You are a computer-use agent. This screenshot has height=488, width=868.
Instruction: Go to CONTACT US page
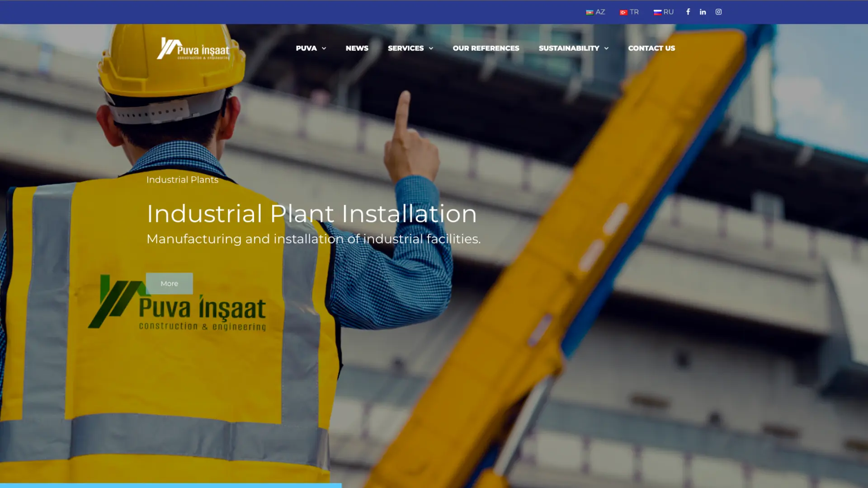pos(651,48)
